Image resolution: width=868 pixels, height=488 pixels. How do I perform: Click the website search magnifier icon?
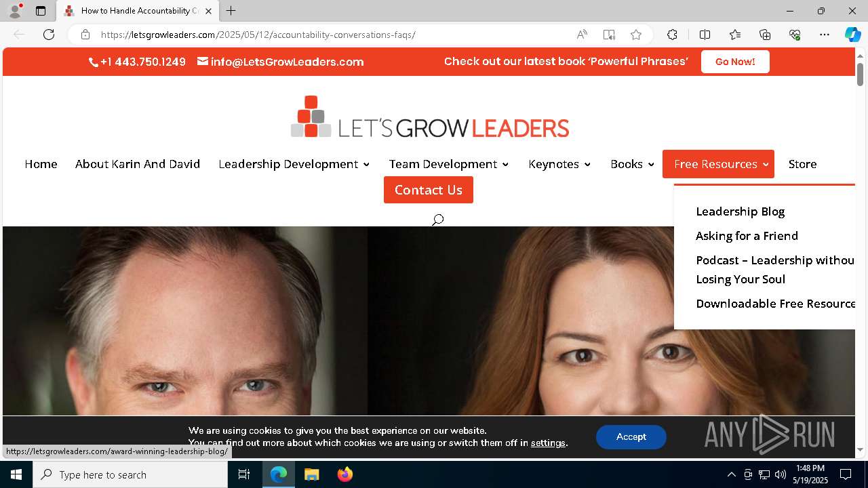point(438,220)
